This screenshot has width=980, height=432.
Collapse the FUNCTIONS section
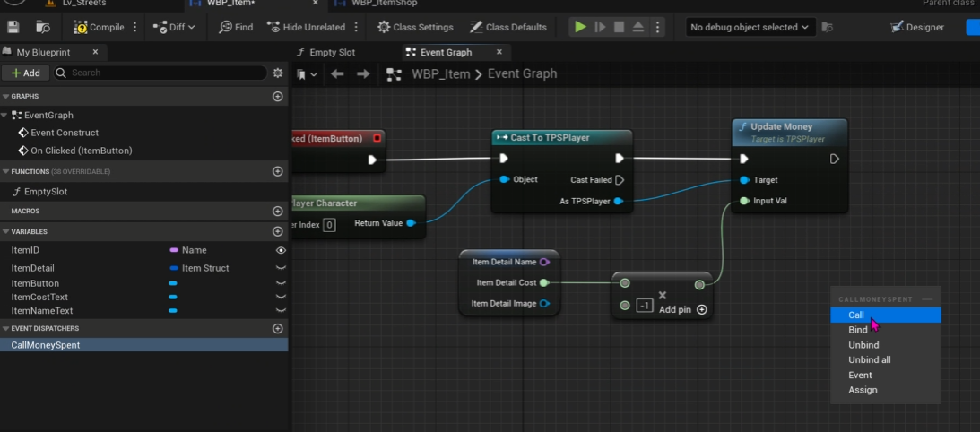click(5, 171)
